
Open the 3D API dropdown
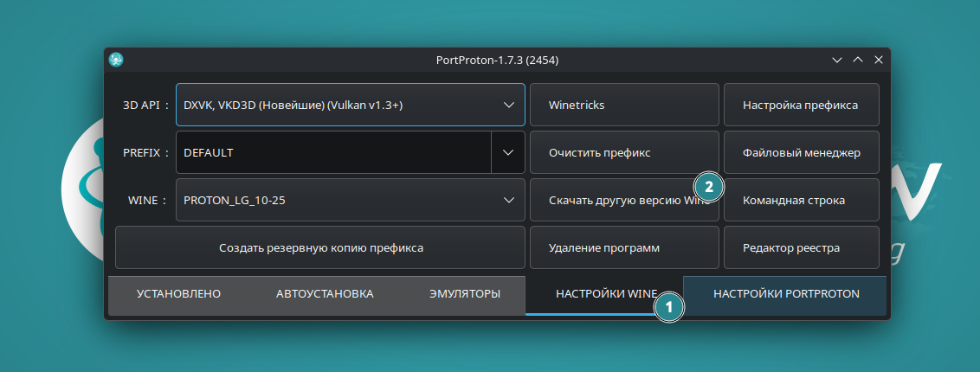pyautogui.click(x=350, y=106)
